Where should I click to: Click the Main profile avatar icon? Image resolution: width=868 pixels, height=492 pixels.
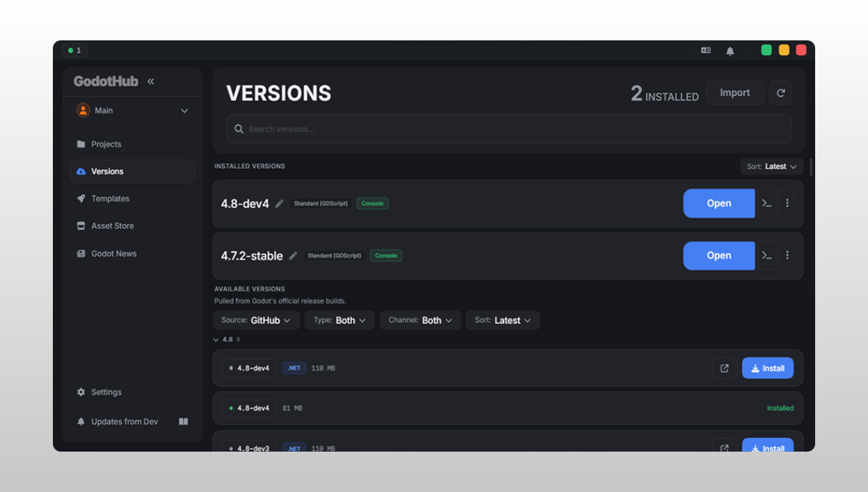click(x=83, y=111)
